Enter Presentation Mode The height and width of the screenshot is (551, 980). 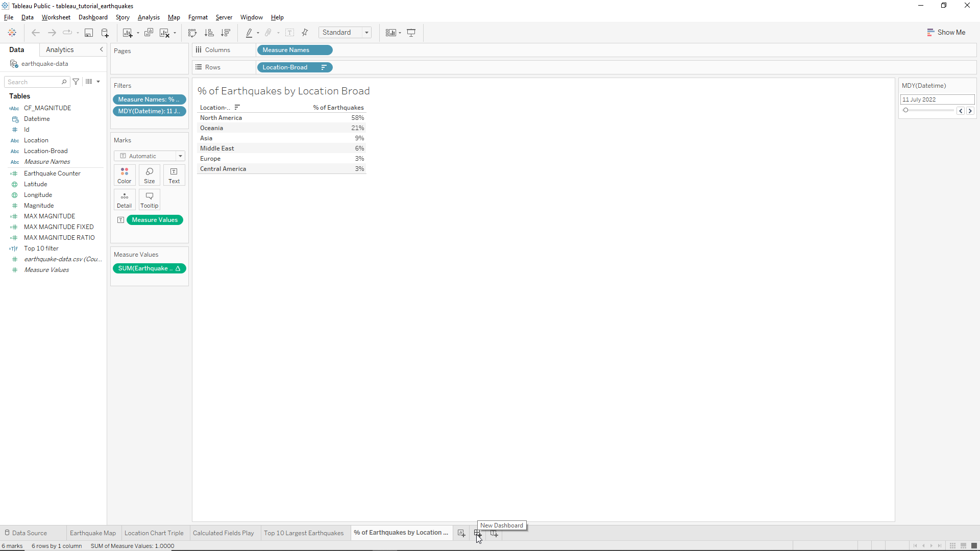(x=411, y=33)
